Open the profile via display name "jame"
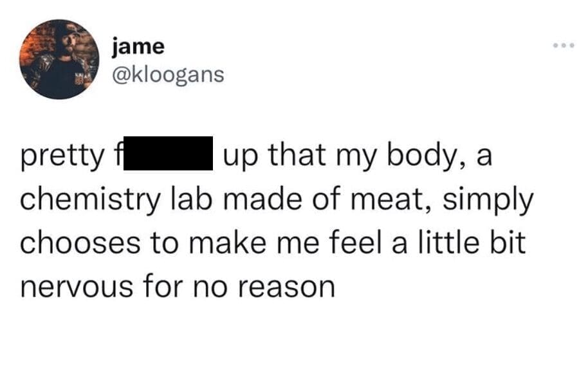Viewport: 588px width, 373px height. [x=138, y=46]
